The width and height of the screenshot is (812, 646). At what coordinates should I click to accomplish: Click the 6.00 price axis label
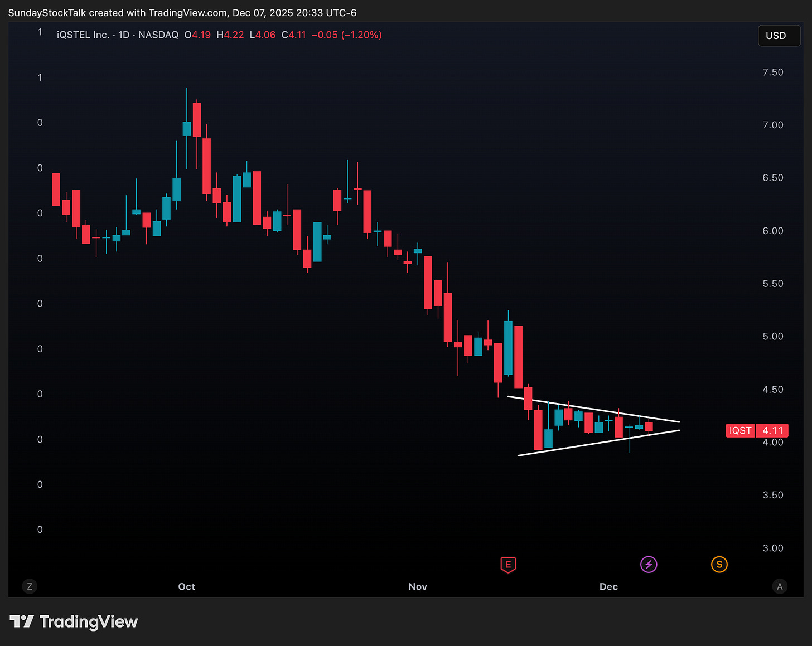(773, 231)
